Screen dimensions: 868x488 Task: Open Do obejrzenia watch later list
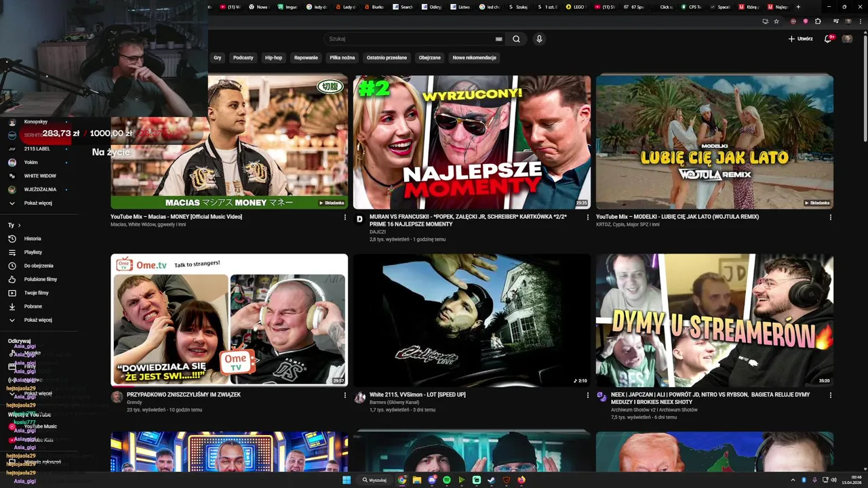39,266
